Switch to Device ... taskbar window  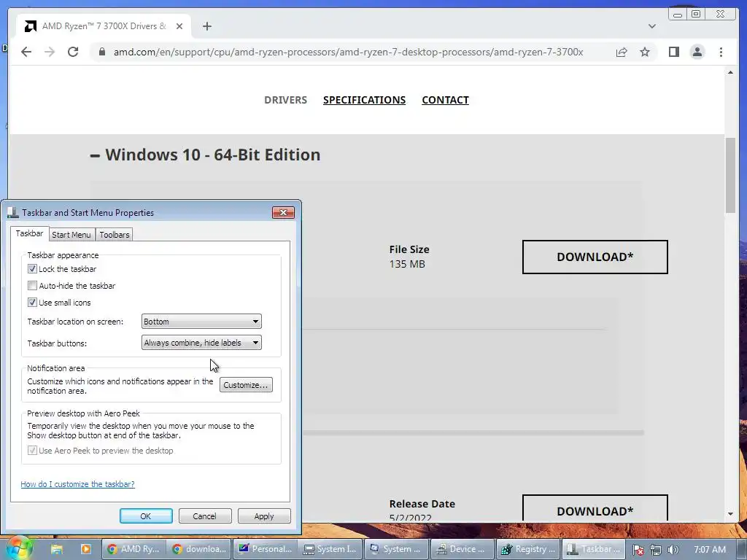tap(462, 549)
